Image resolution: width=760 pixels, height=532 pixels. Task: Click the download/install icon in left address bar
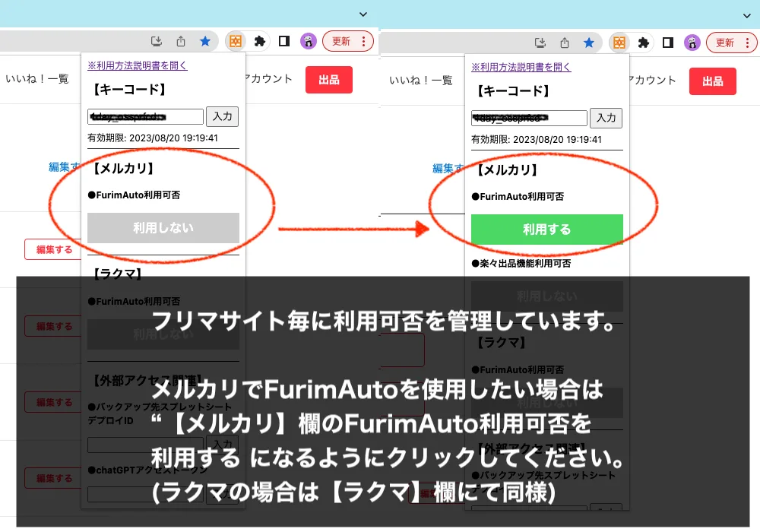(x=157, y=41)
